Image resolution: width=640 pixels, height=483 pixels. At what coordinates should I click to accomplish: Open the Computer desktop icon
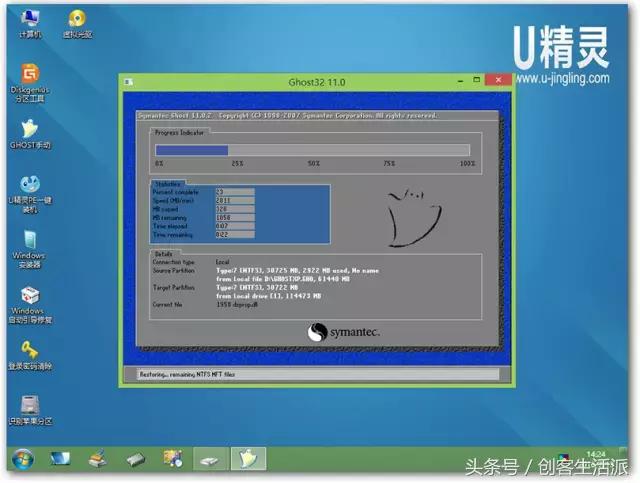(30, 23)
